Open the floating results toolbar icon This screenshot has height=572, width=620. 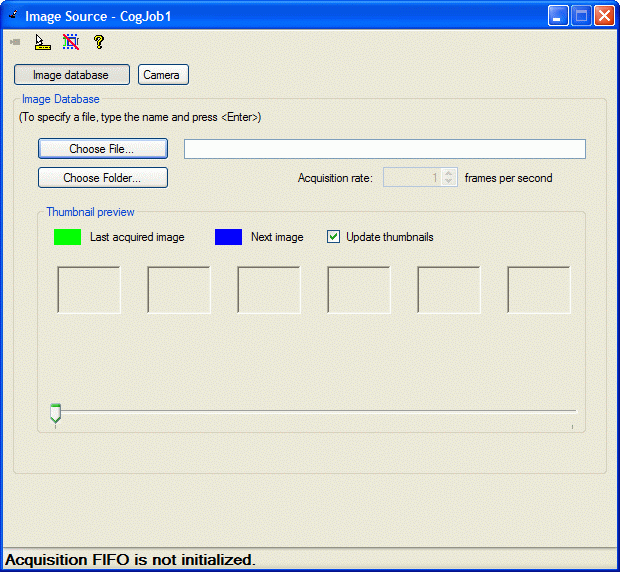pyautogui.click(x=43, y=42)
